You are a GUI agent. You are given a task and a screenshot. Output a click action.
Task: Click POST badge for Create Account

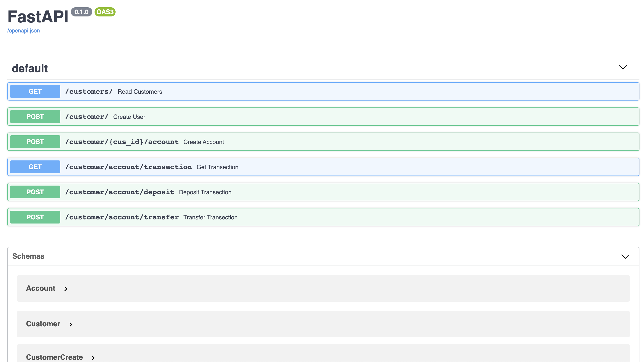pos(35,142)
